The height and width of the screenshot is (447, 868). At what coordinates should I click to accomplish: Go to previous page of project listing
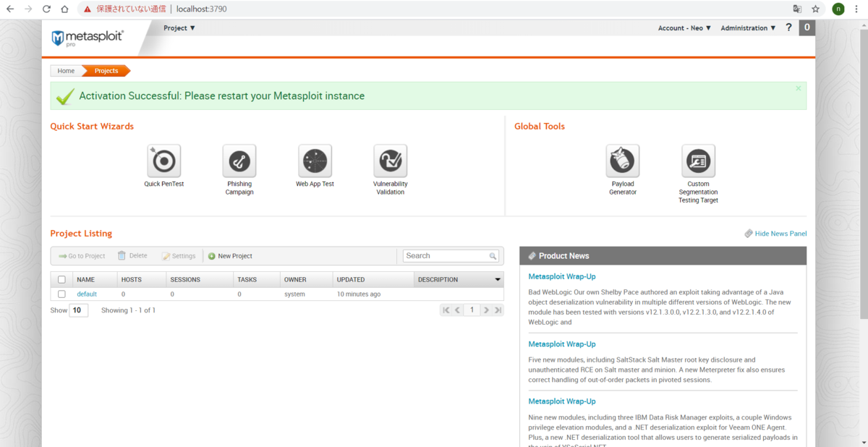coord(457,310)
